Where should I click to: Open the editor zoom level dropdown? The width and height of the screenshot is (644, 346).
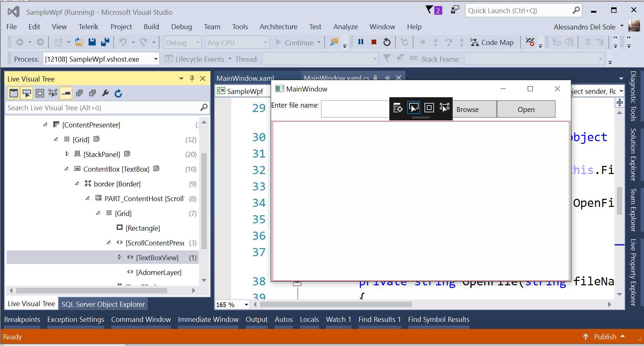(246, 305)
